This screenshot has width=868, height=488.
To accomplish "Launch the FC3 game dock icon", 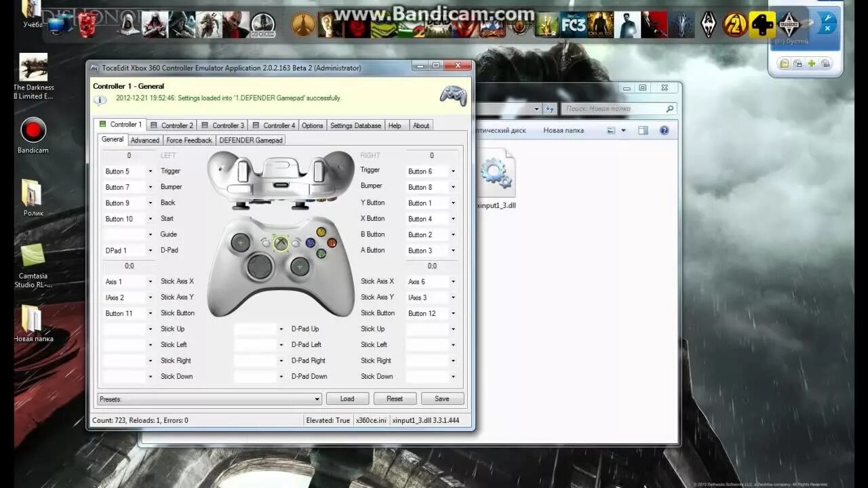I will (573, 25).
